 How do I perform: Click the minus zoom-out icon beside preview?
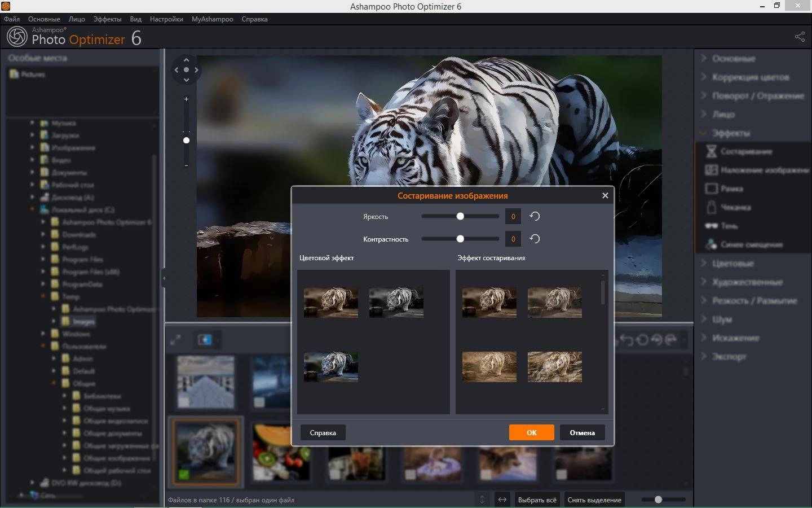tap(186, 165)
